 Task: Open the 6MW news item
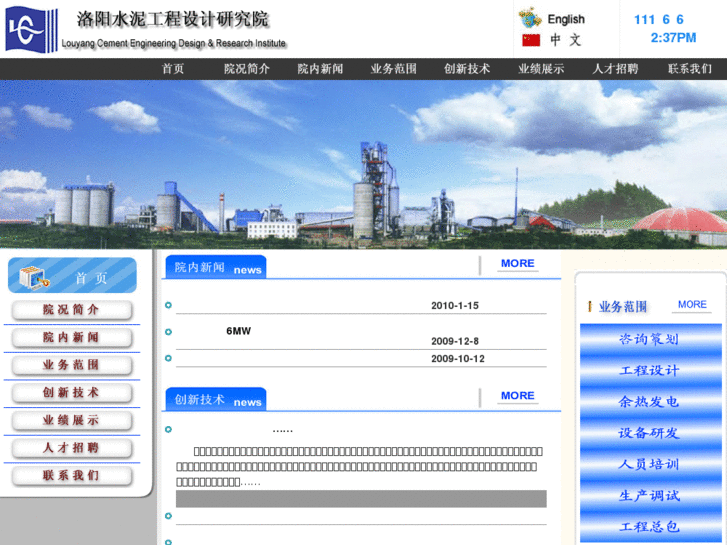click(238, 331)
